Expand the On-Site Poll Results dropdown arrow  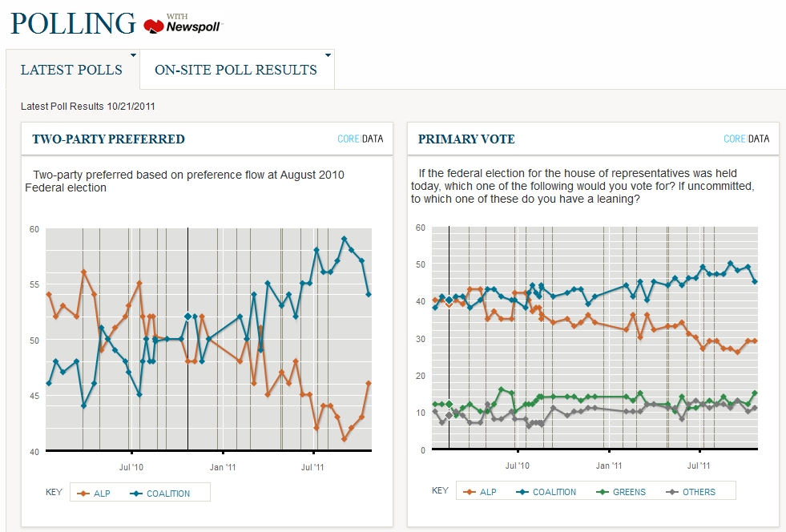pyautogui.click(x=328, y=55)
